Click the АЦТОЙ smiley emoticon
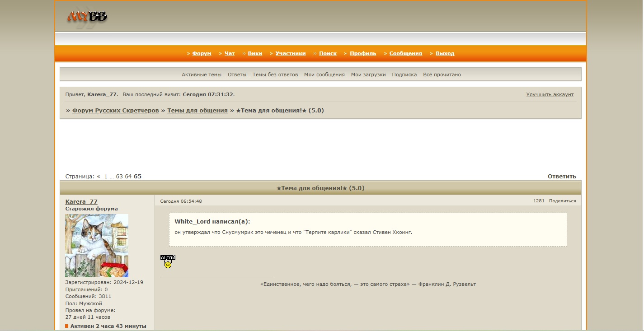The height and width of the screenshot is (331, 644). [x=168, y=262]
